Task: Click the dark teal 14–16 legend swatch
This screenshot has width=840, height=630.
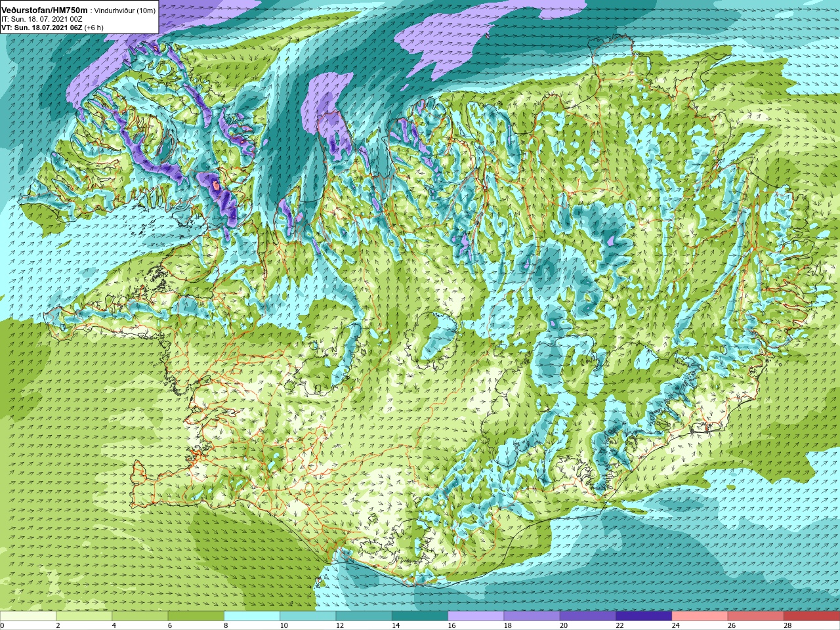Action: pos(420,616)
